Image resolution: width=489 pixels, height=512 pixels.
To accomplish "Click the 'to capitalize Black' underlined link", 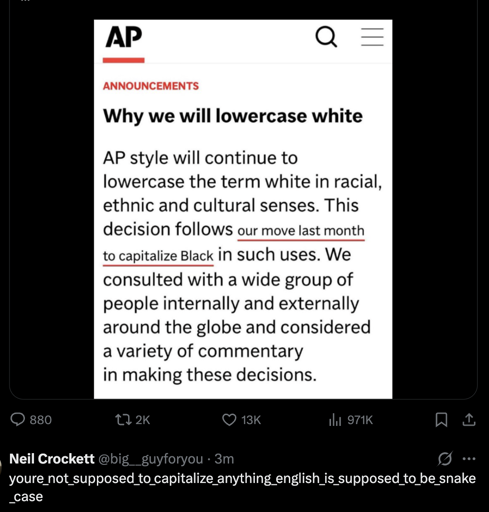I will tap(158, 256).
